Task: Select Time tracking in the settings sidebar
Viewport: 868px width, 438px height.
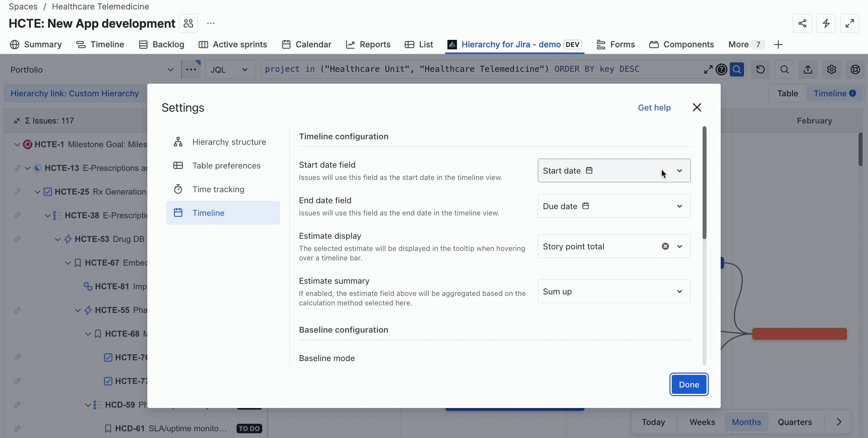Action: pyautogui.click(x=223, y=189)
